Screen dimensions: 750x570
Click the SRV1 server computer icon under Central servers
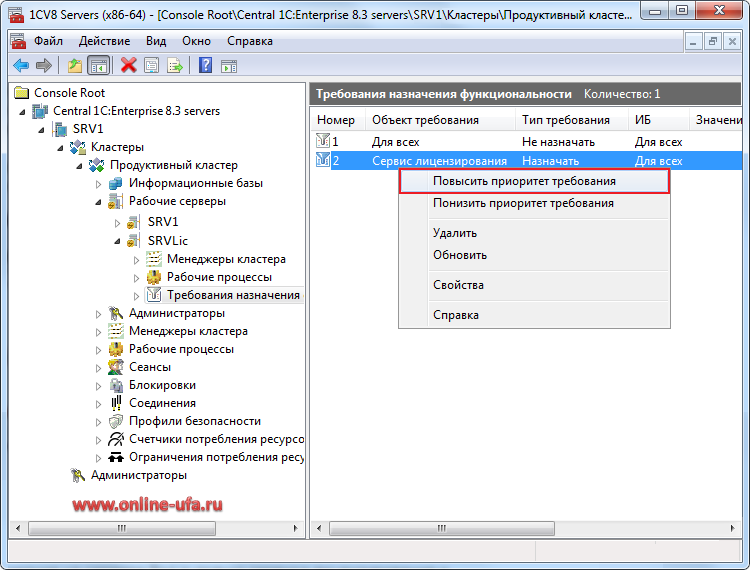pos(60,129)
